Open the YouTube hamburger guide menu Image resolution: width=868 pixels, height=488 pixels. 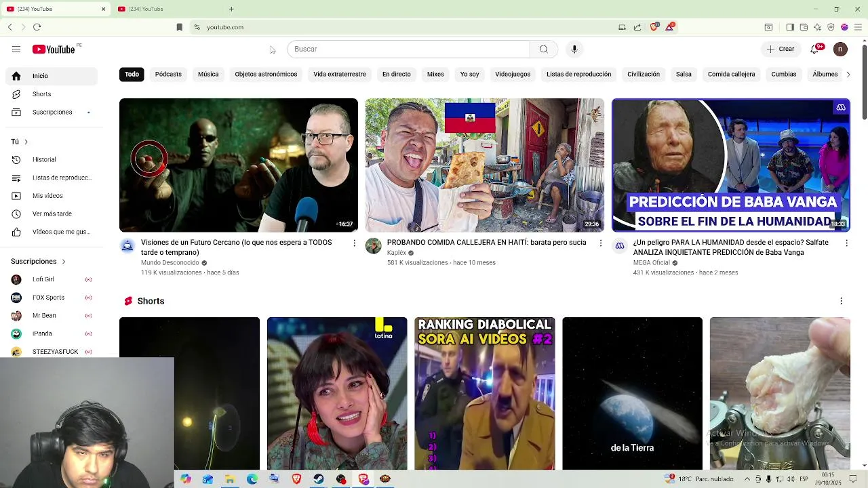click(16, 49)
